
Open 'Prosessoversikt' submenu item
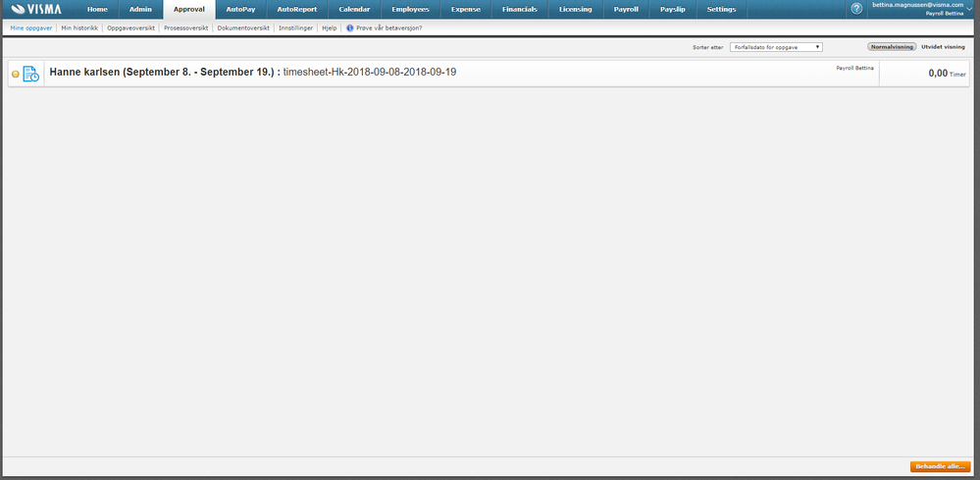click(x=186, y=28)
